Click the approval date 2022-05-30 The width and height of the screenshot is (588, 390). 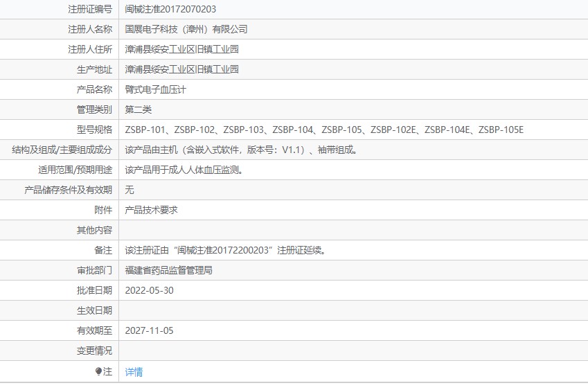pyautogui.click(x=149, y=290)
